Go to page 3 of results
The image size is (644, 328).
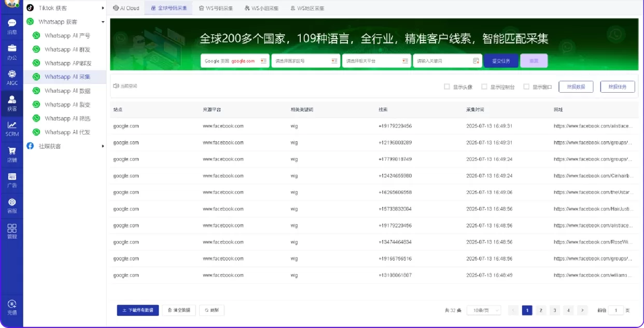(554, 310)
